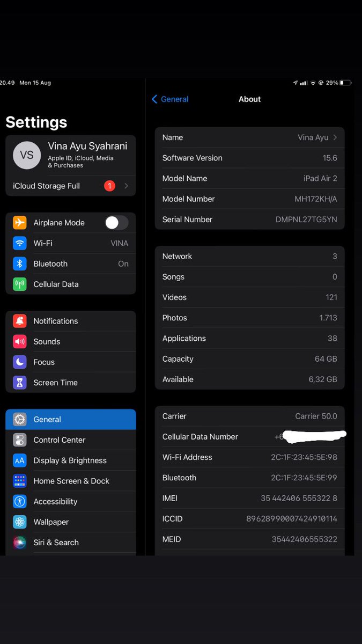Viewport: 362px width, 644px height.
Task: Tap the Songs row showing 0
Action: (250, 277)
